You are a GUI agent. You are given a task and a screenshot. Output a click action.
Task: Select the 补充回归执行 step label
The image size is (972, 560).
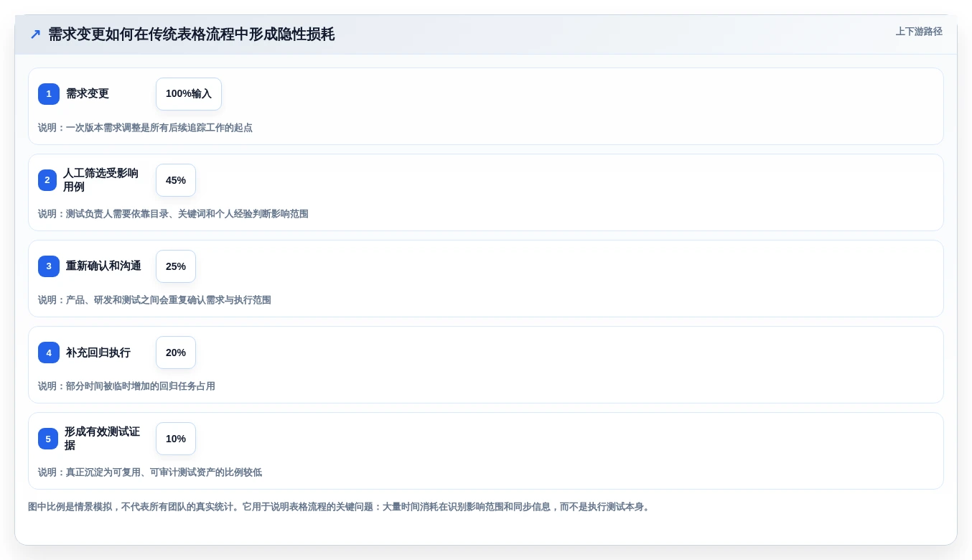click(98, 353)
